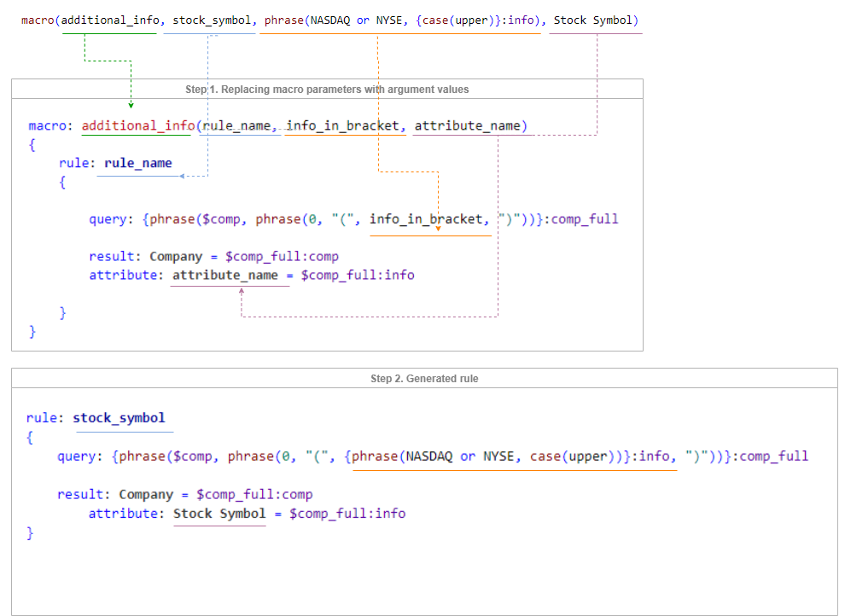This screenshot has width=845, height=616.
Task: Click the additional_info macro name in Step 1
Action: click(x=137, y=125)
